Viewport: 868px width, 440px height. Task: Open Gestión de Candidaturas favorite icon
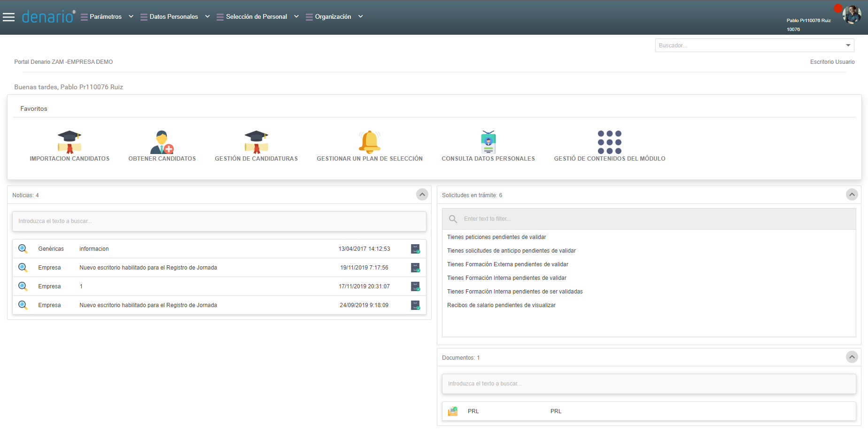pyautogui.click(x=256, y=142)
